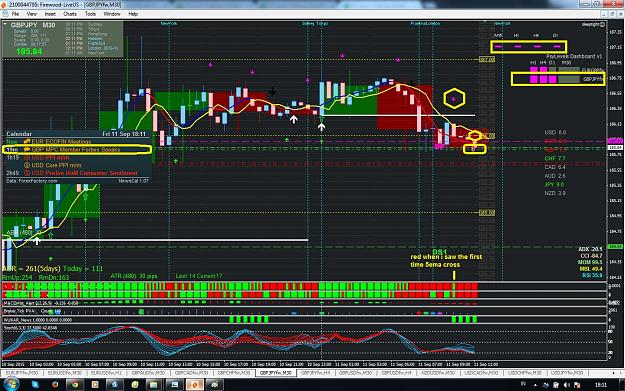The image size is (625, 391).
Task: Click the GBPJPY row magenta H4 square in dashboard
Action: pyautogui.click(x=543, y=79)
